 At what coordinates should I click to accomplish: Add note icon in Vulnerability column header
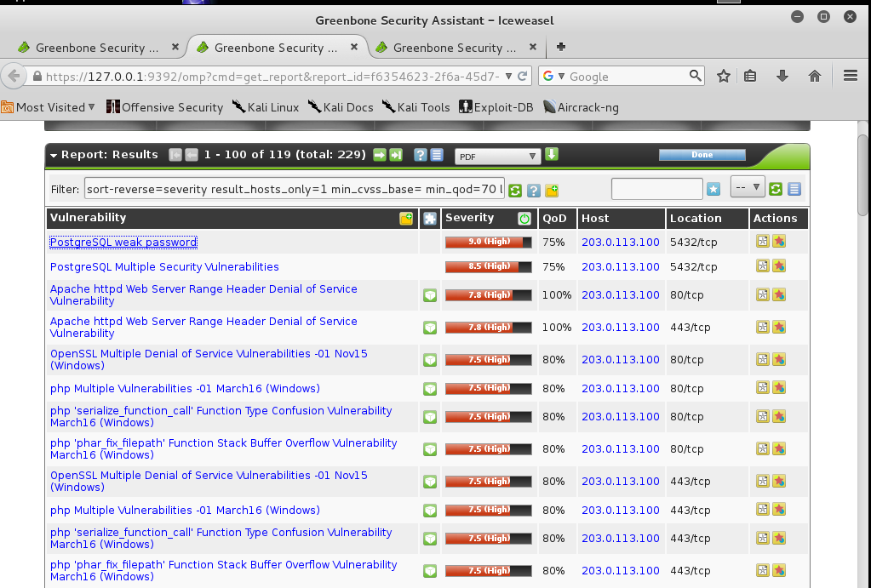tap(407, 218)
